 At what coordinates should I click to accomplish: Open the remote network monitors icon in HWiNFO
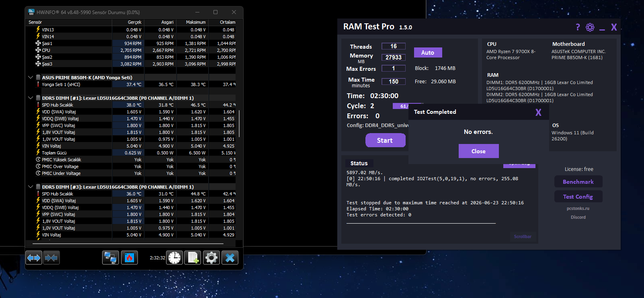111,258
